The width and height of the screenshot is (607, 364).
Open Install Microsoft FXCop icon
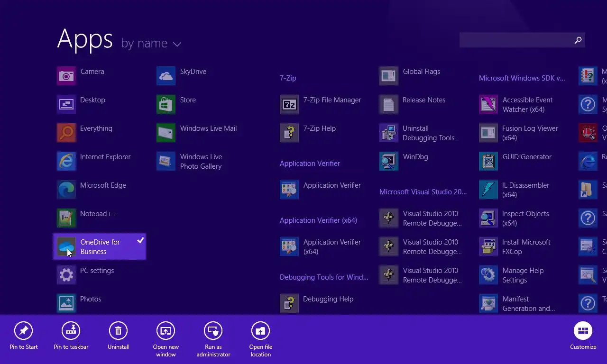(x=488, y=246)
